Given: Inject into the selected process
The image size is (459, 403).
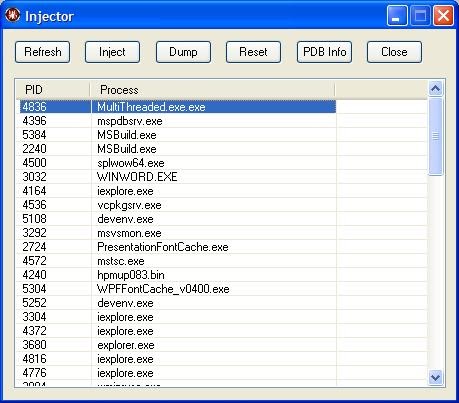Looking at the screenshot, I should tap(112, 52).
